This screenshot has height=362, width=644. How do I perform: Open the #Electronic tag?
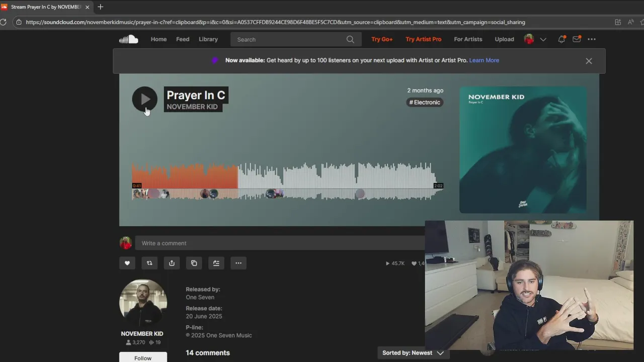point(425,102)
